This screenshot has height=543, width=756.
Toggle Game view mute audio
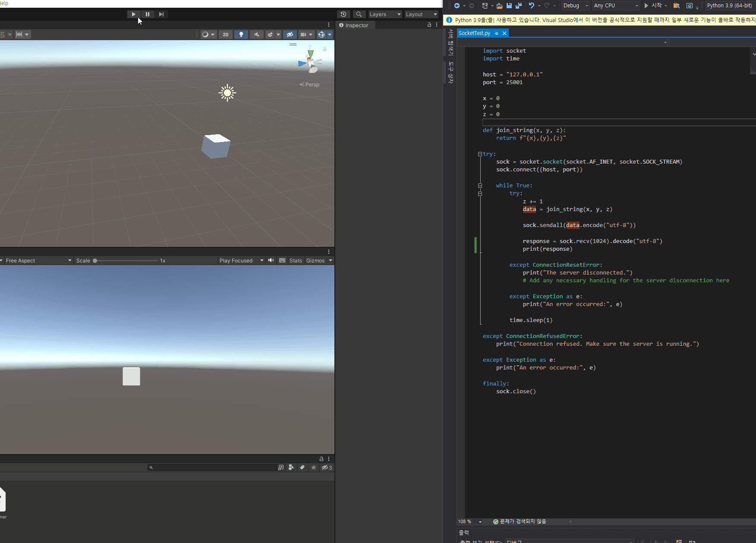pos(271,260)
